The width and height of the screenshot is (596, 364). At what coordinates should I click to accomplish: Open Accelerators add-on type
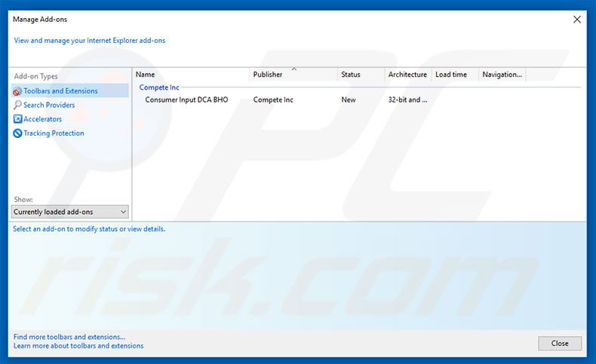42,119
